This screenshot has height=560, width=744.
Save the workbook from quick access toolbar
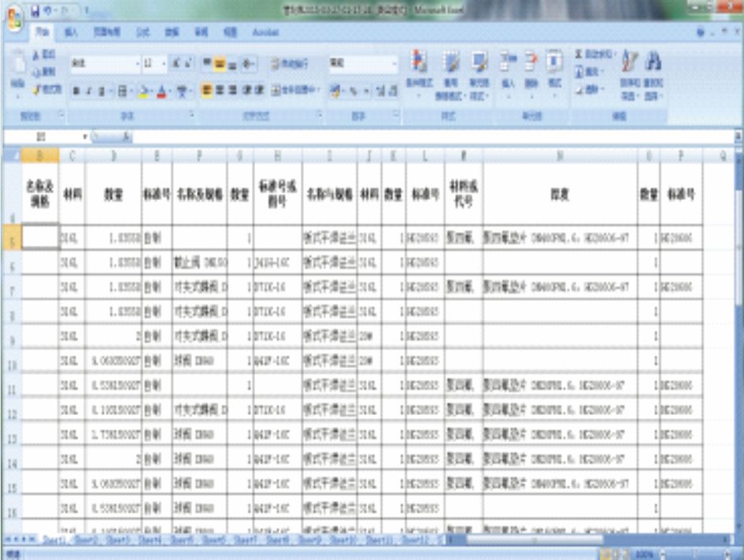tap(35, 9)
